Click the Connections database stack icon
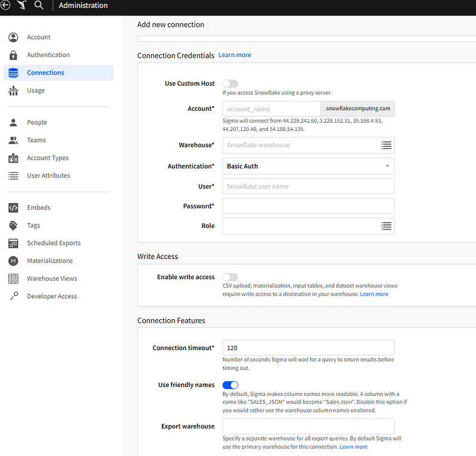476x456 pixels. point(13,73)
